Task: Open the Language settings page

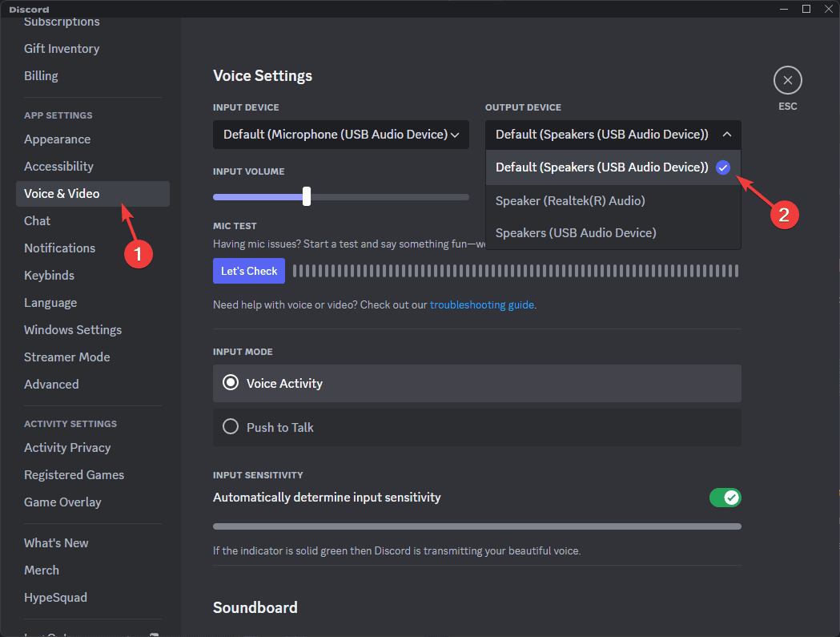Action: coord(50,302)
